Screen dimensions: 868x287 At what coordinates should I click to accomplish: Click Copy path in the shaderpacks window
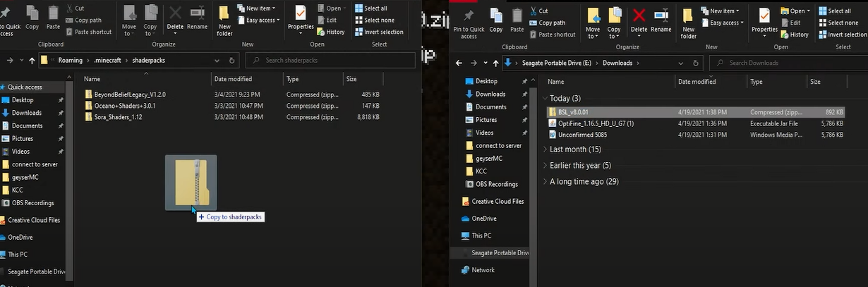[x=83, y=20]
